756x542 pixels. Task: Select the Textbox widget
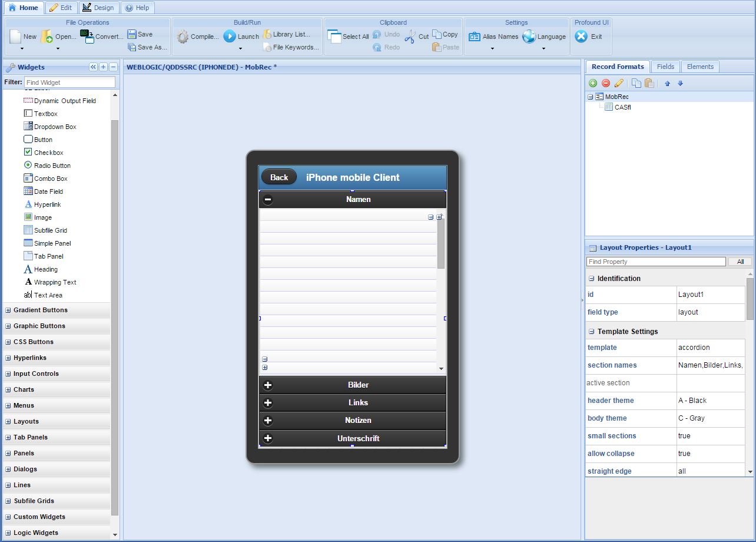[41, 114]
